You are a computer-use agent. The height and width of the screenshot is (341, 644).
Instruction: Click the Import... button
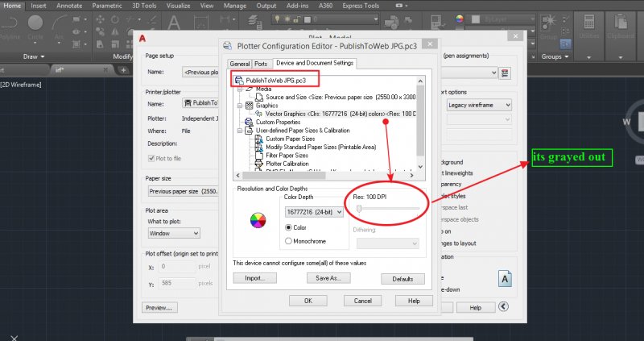point(254,278)
